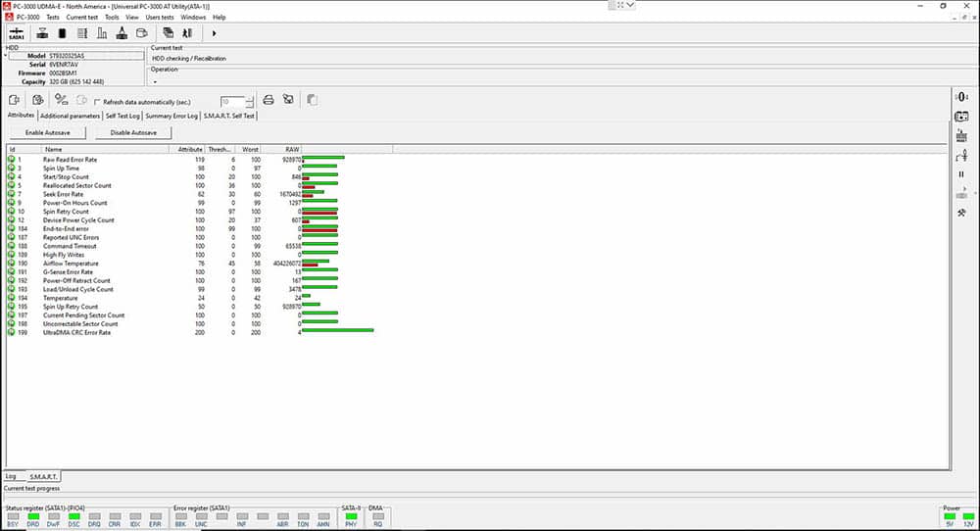Click the SATA1 port selection icon
This screenshot has width=980, height=531.
[x=17, y=33]
